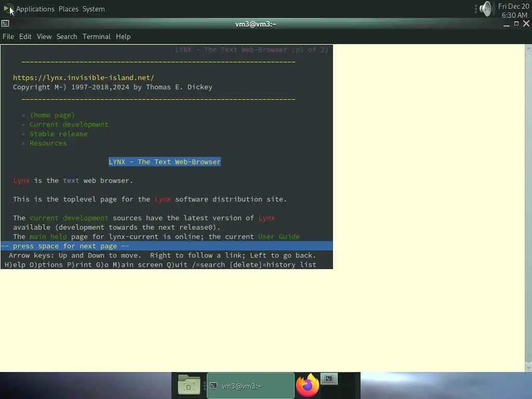
Task: Follow 'current development' link in paragraph
Action: [69, 218]
